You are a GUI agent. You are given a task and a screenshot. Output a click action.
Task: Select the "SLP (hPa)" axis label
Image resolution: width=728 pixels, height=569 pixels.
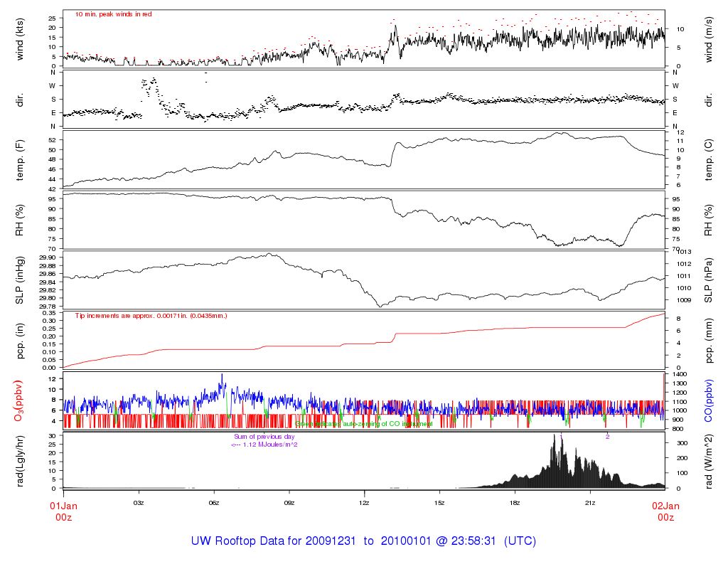tap(708, 280)
